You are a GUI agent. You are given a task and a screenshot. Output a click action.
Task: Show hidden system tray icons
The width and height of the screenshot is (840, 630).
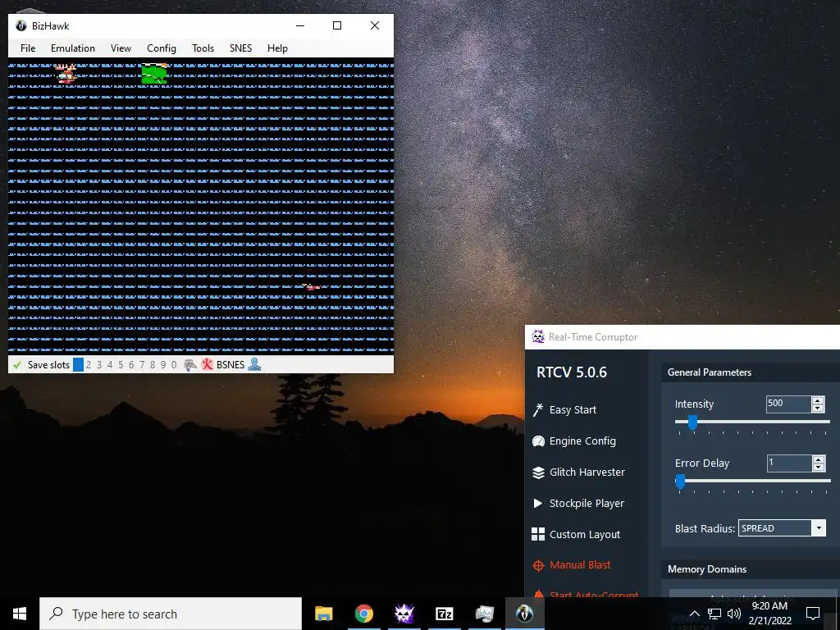[x=694, y=614]
